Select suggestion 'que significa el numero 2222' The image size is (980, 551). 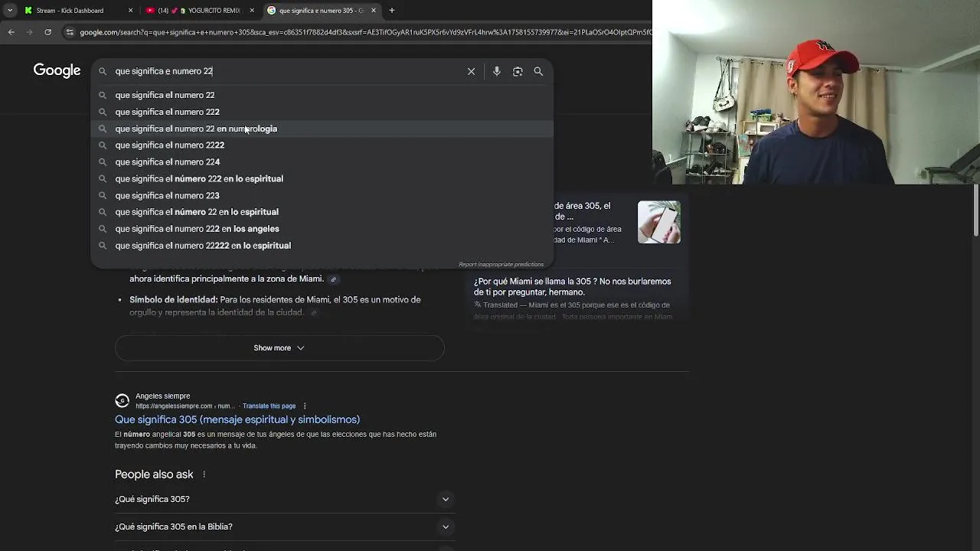(x=322, y=145)
